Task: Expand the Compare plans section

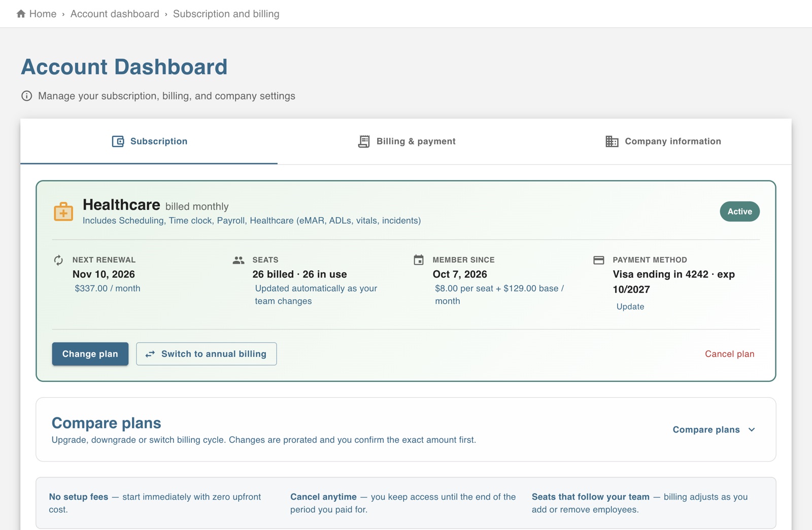Action: coord(714,430)
